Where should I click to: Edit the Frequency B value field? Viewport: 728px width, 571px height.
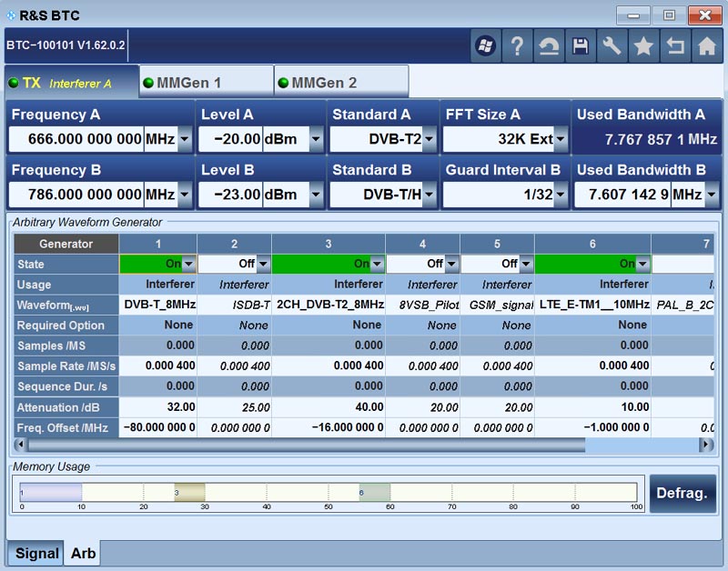pyautogui.click(x=76, y=195)
